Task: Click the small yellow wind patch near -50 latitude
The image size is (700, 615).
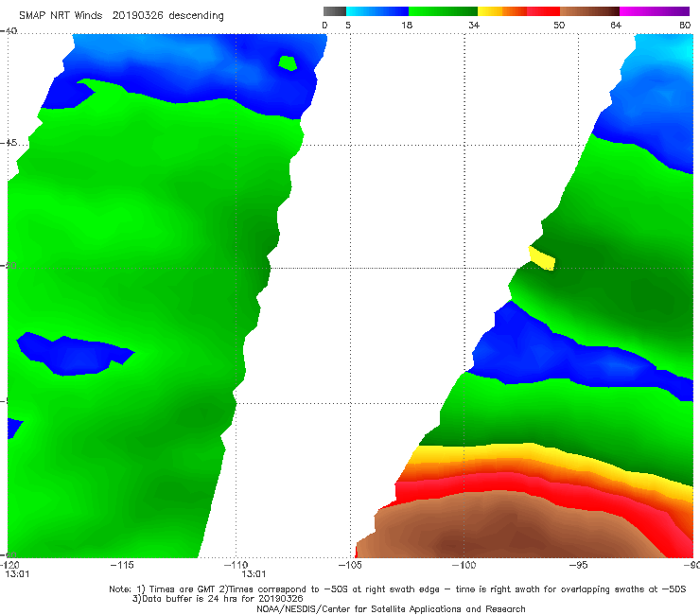Action: click(542, 258)
